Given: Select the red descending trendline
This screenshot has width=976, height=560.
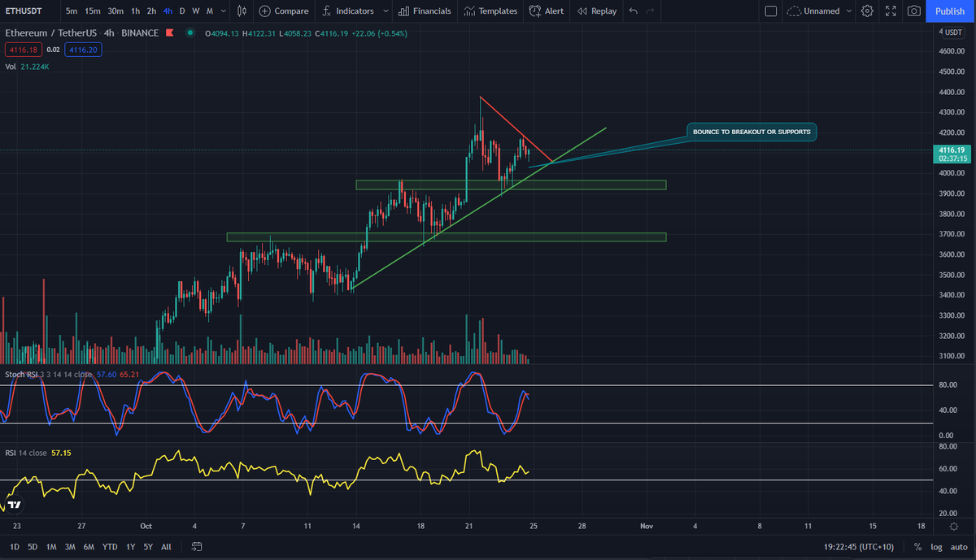Looking at the screenshot, I should [x=516, y=130].
